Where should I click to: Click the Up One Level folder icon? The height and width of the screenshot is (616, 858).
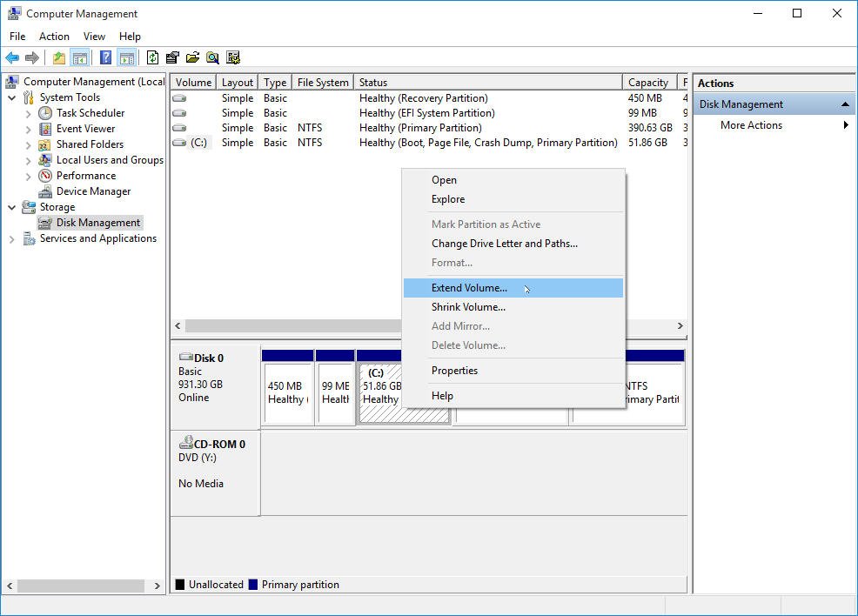[58, 58]
